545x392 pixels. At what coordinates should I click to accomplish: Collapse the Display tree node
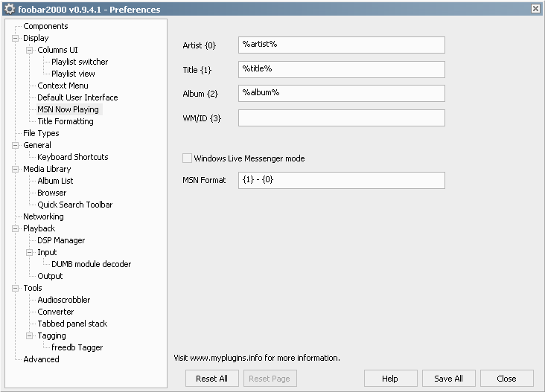pyautogui.click(x=16, y=38)
